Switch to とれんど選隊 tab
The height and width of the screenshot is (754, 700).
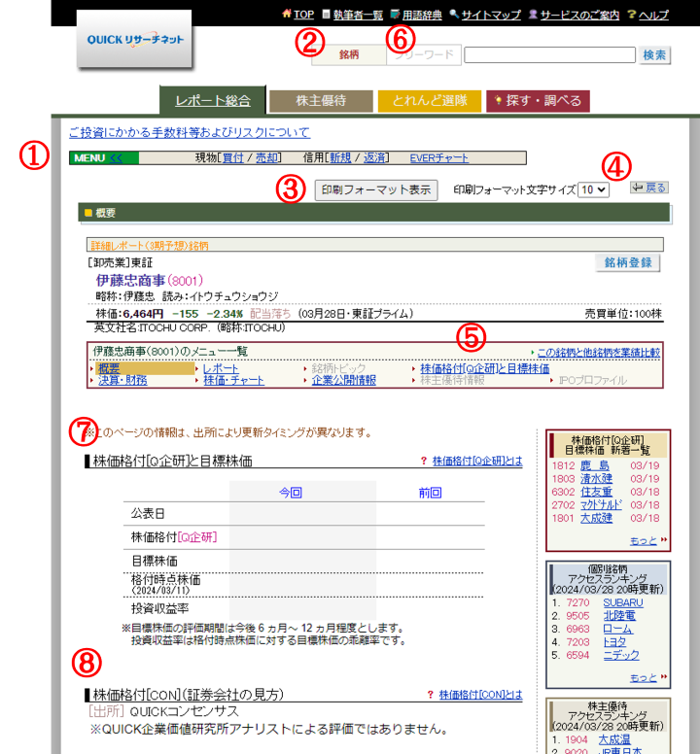pyautogui.click(x=430, y=100)
